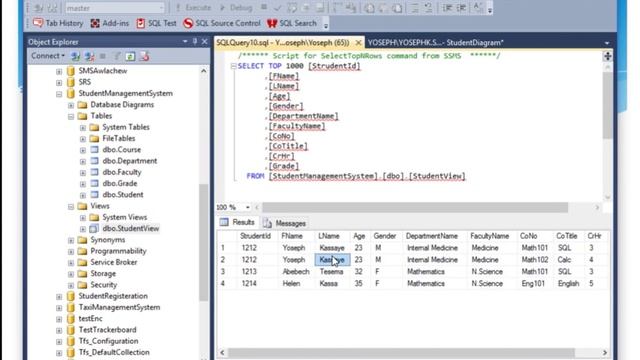This screenshot has height=360, width=640.
Task: Close the SQLQuery10.sql tab
Action: click(358, 42)
